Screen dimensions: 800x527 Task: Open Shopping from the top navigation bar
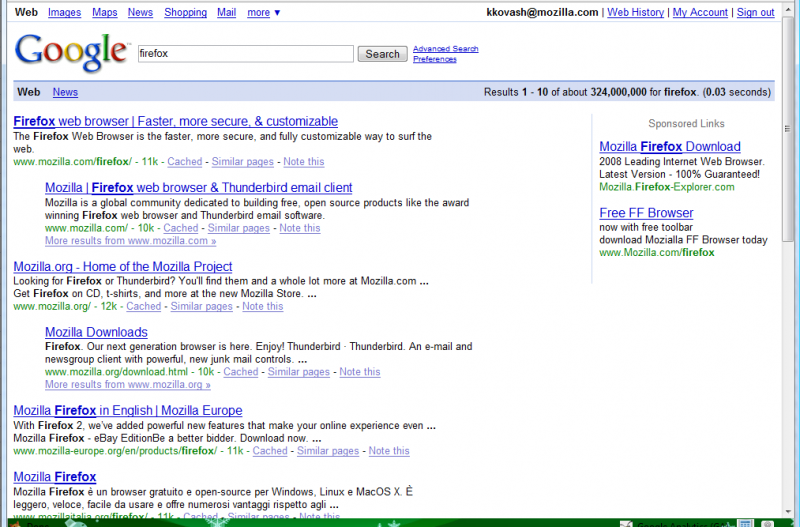point(185,12)
